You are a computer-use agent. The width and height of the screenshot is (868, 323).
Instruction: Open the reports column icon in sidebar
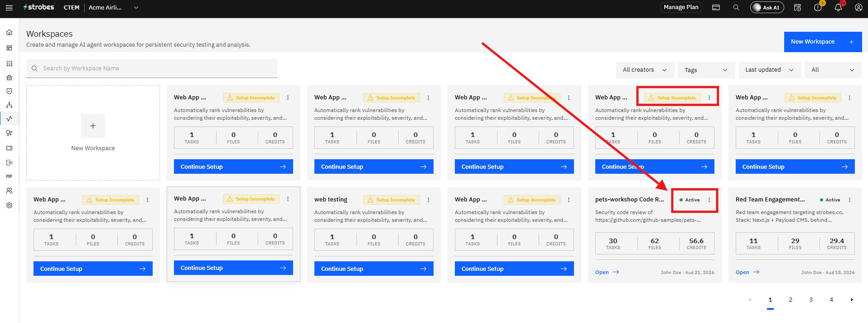coord(9,162)
